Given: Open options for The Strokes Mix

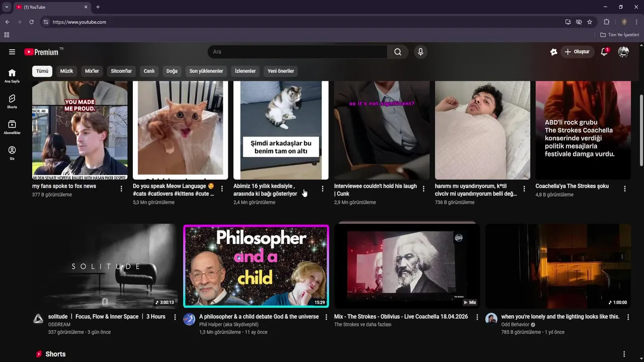Looking at the screenshot, I should point(477,317).
